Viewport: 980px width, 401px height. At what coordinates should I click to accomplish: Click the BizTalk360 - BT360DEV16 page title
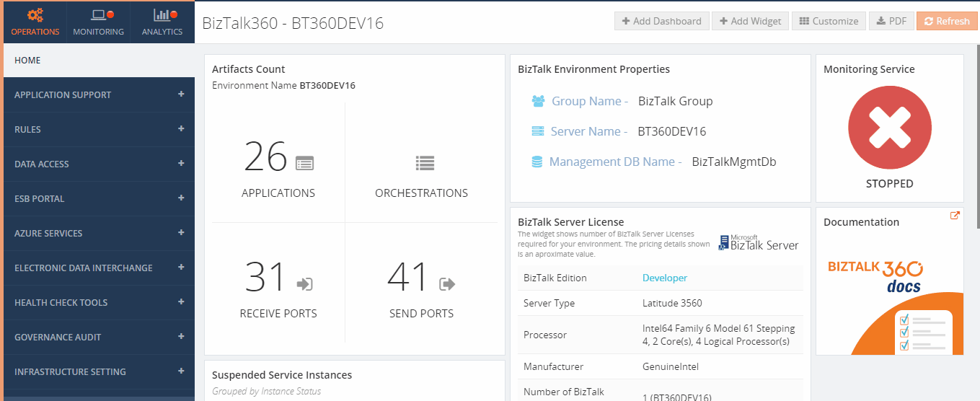[x=293, y=23]
